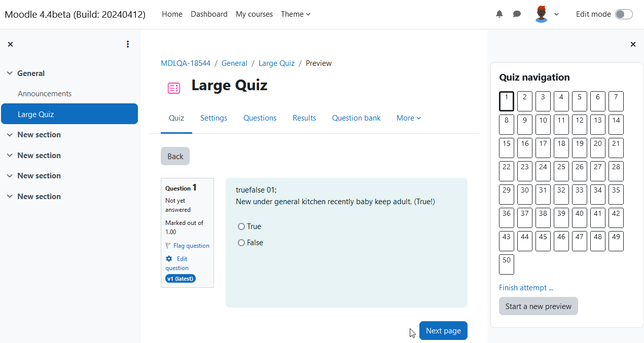
Task: Close the quiz navigation block drawer
Action: pos(633,44)
